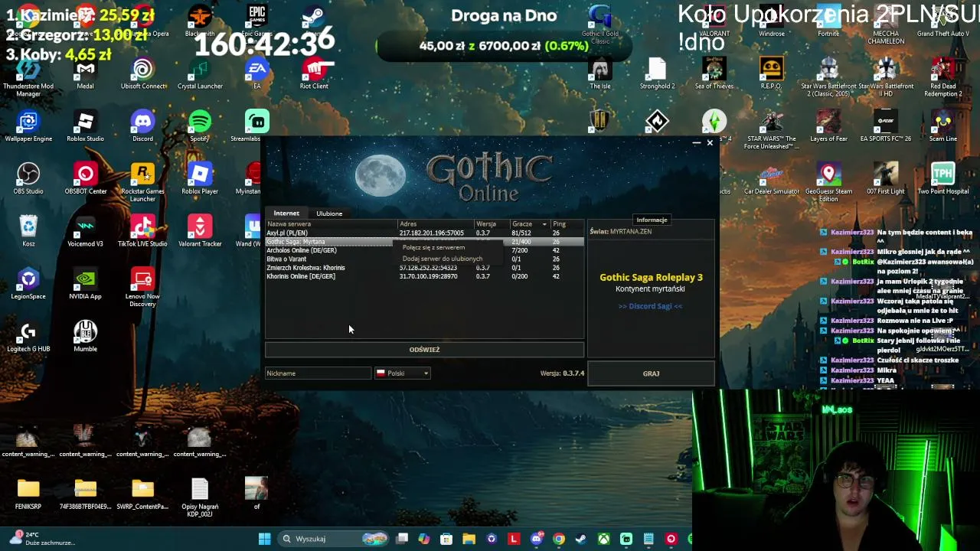This screenshot has height=551, width=980.
Task: Select the Logitech G HUB desktop icon
Action: click(28, 337)
